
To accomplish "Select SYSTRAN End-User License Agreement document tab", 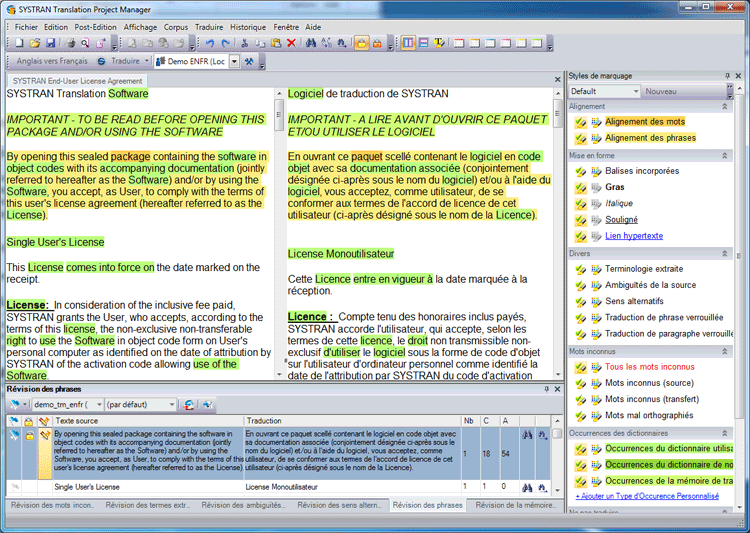I will (x=77, y=81).
